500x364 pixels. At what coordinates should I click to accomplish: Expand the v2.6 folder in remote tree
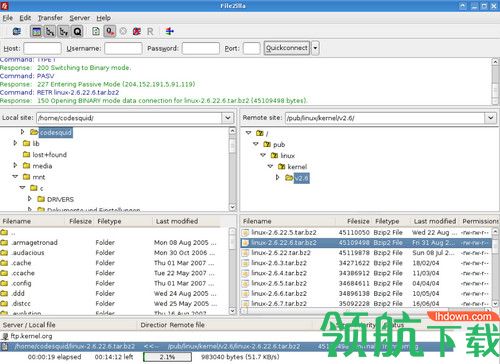point(277,177)
